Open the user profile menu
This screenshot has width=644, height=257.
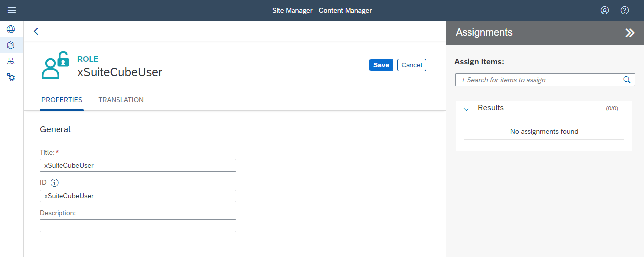(x=604, y=10)
